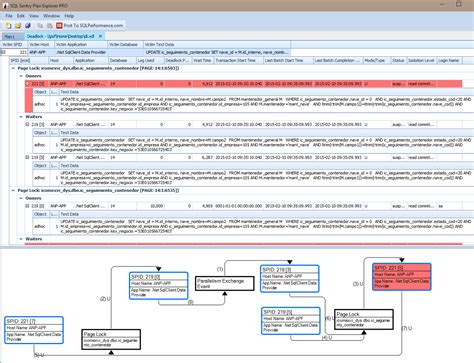The height and width of the screenshot is (363, 474).
Task: Sort by the Mode/Type column header
Action: click(377, 60)
